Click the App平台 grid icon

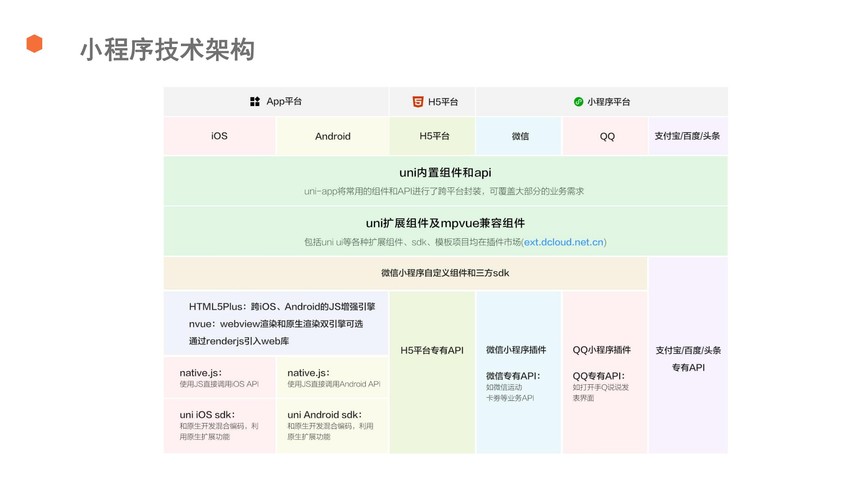click(x=254, y=102)
